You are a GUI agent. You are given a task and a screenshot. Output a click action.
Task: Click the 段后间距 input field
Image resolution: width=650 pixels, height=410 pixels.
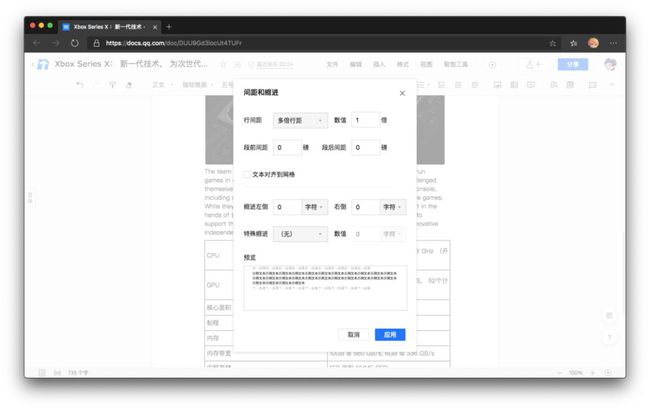tap(365, 148)
